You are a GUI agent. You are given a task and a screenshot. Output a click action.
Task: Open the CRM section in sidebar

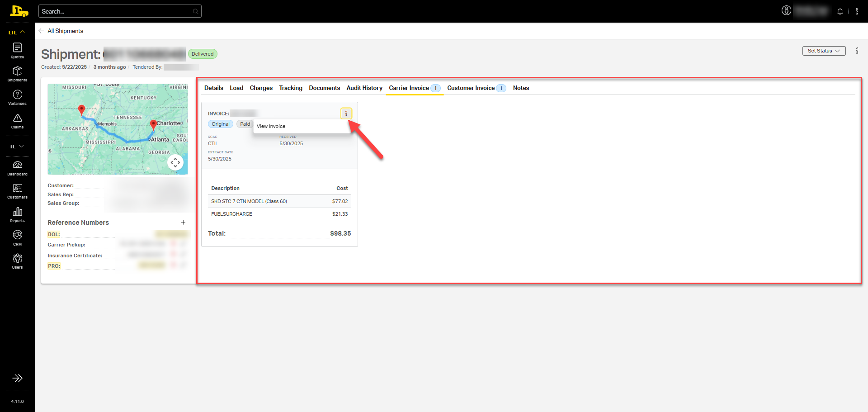17,238
